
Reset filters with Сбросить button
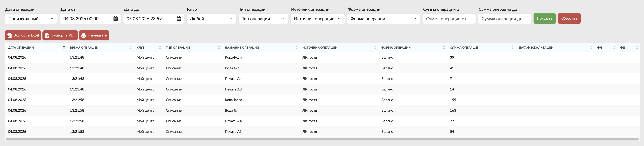(x=569, y=18)
